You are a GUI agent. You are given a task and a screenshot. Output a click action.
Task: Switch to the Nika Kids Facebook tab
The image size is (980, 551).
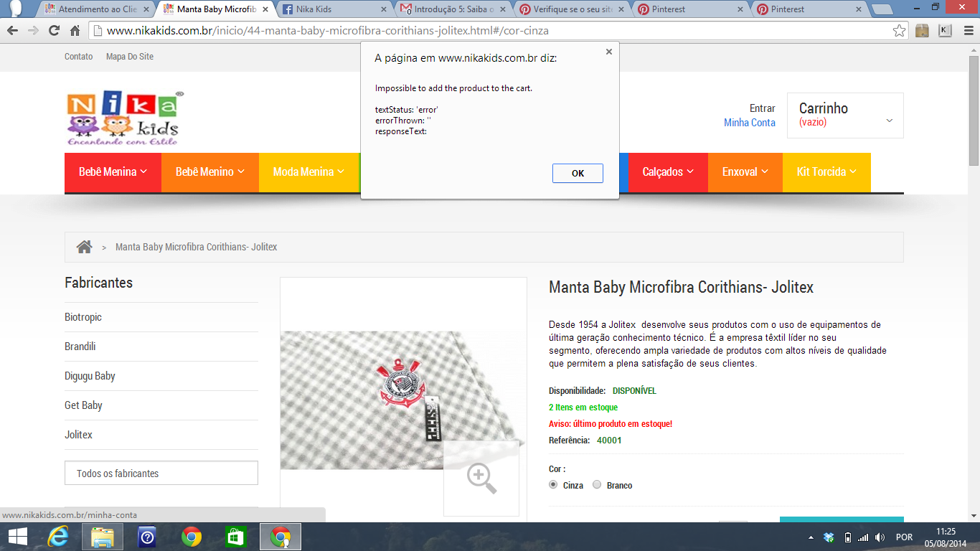point(334,9)
